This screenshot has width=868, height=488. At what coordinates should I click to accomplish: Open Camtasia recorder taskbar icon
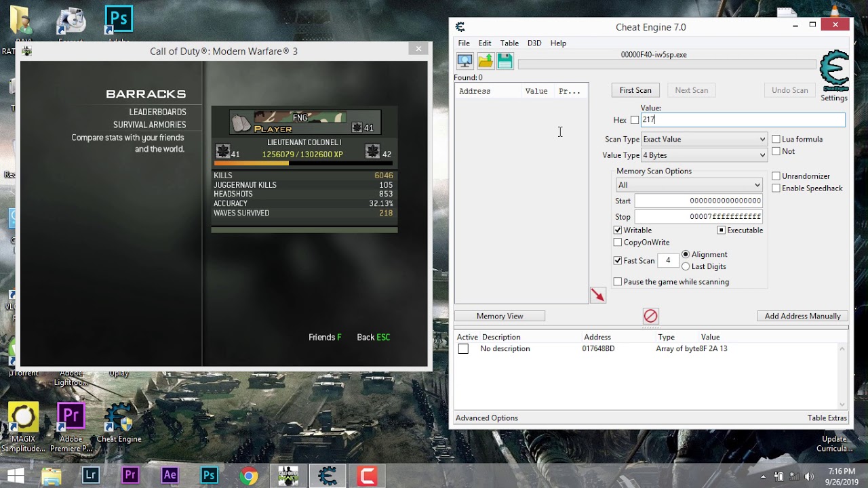[x=367, y=476]
